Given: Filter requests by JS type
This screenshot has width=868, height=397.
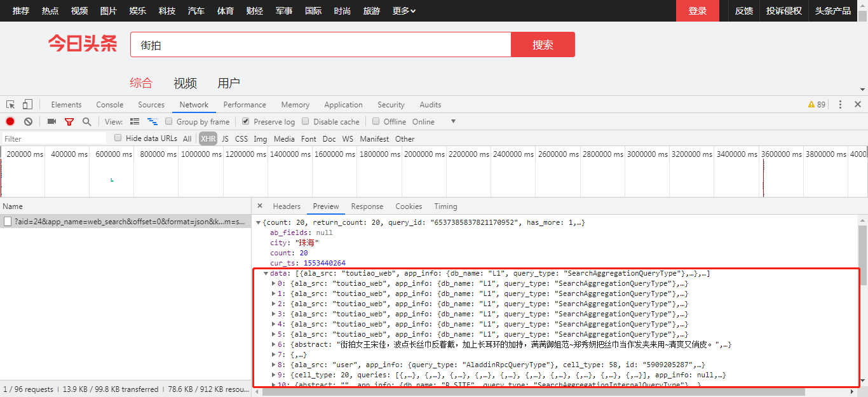Looking at the screenshot, I should click(225, 138).
